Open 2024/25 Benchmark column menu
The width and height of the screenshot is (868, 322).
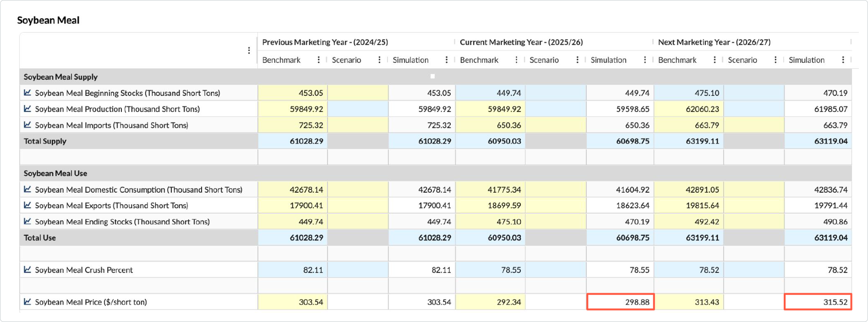319,60
